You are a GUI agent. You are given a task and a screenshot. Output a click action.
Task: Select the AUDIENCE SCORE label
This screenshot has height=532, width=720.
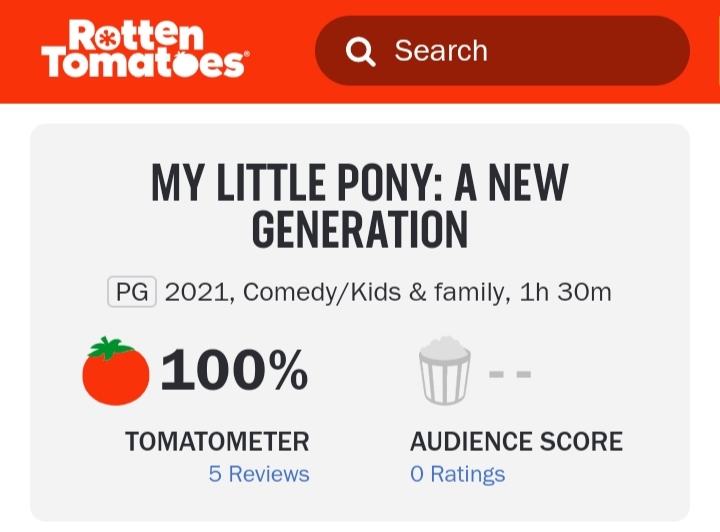point(516,441)
